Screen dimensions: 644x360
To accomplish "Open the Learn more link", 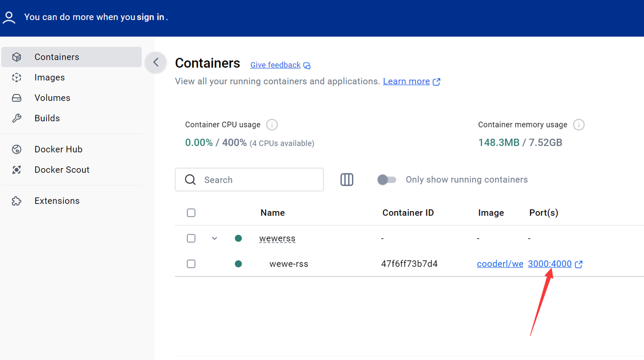I will click(x=406, y=81).
